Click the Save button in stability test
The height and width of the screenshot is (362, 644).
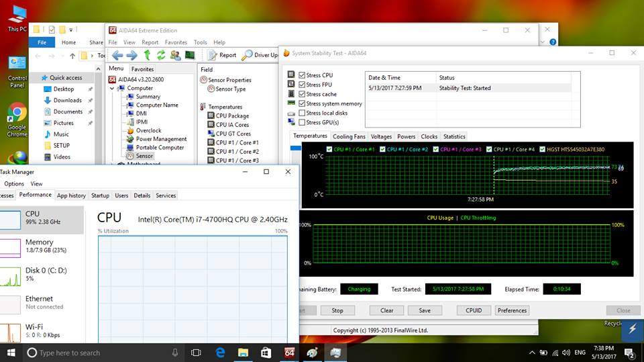point(425,310)
